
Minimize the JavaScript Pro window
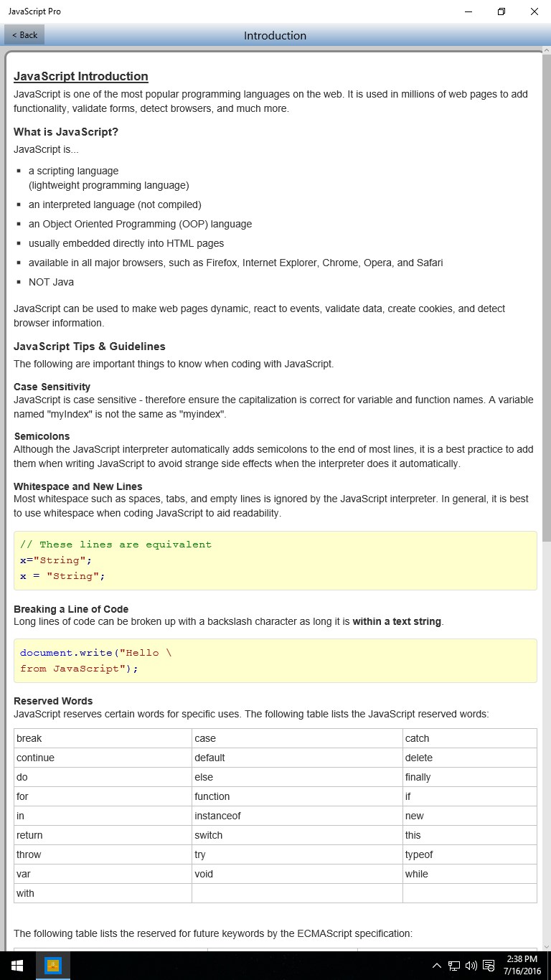(468, 11)
